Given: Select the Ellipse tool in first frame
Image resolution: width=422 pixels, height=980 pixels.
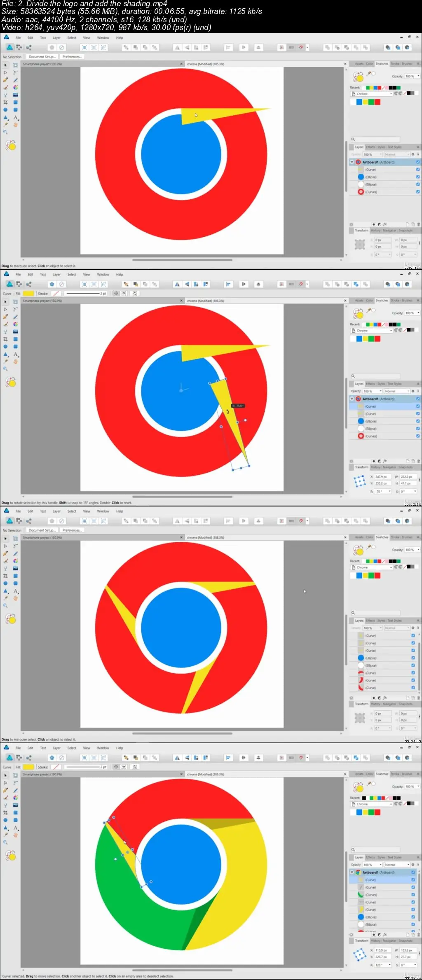Looking at the screenshot, I should 5,110.
